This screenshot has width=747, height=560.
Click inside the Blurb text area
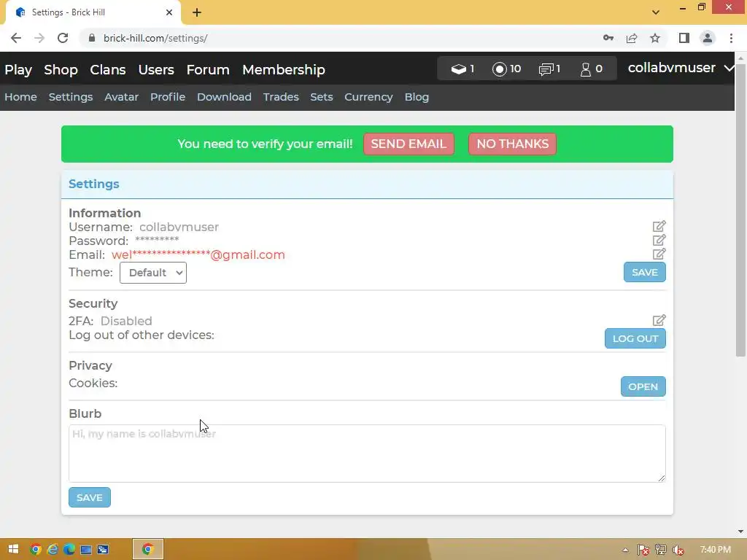click(367, 454)
